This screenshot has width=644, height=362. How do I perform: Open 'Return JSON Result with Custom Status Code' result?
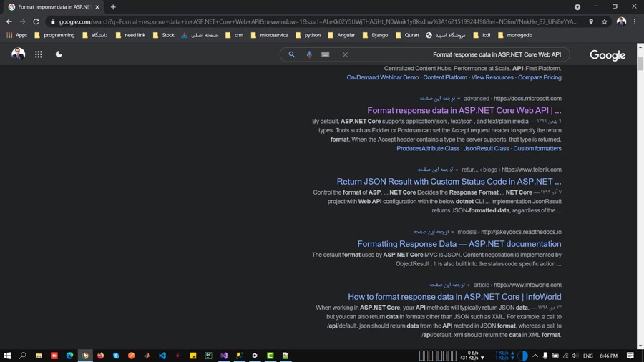point(449,182)
